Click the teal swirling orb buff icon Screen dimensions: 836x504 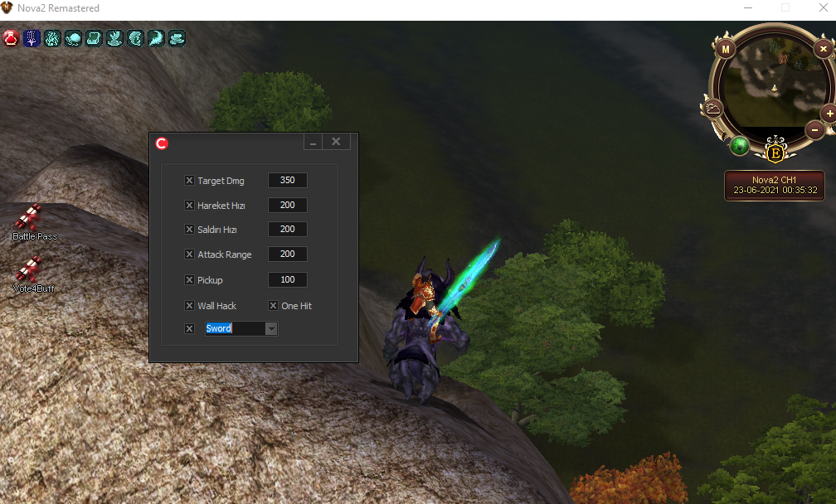(73, 38)
